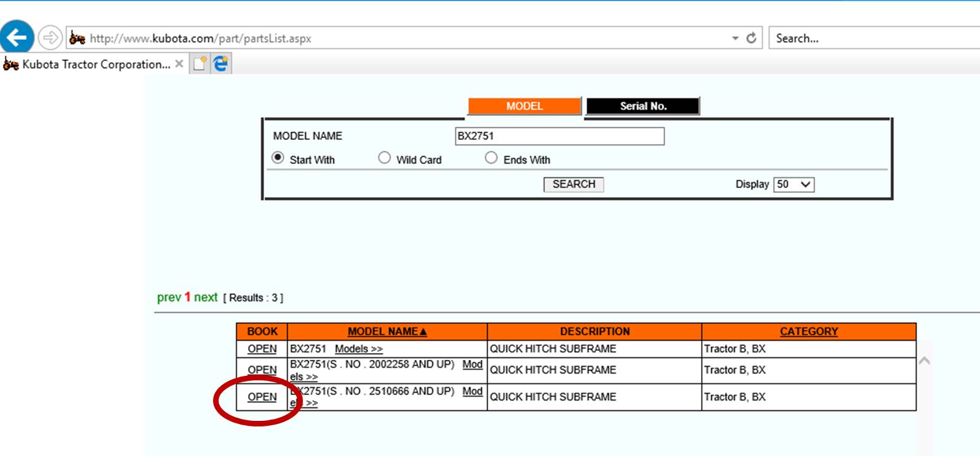980x456 pixels.
Task: Open book for S. NO. 2510666 row
Action: click(262, 397)
